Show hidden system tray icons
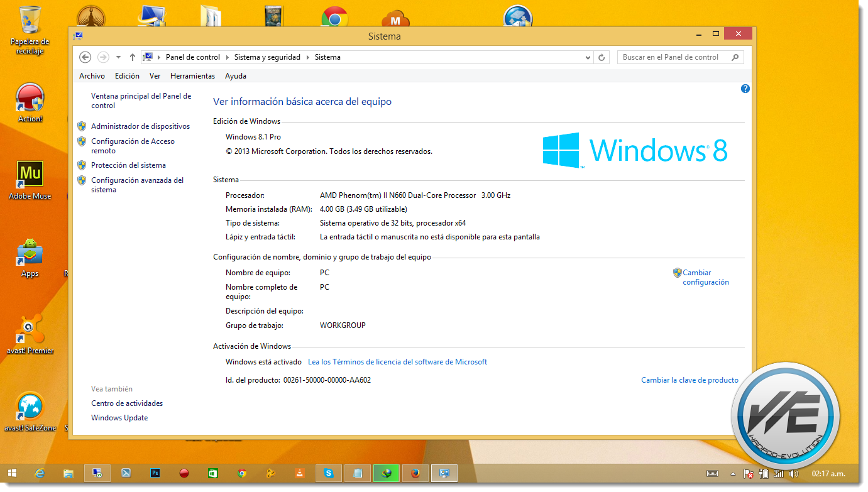 click(x=733, y=473)
